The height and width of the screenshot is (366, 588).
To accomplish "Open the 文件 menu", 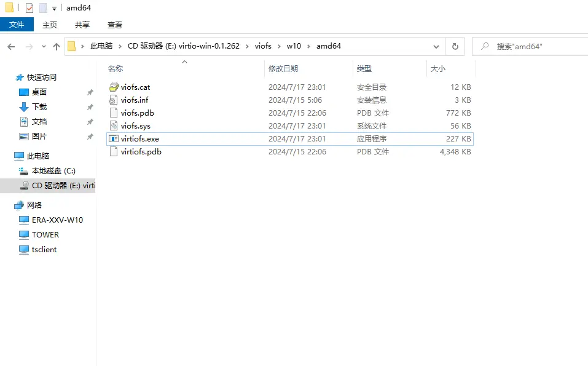I will pos(17,25).
